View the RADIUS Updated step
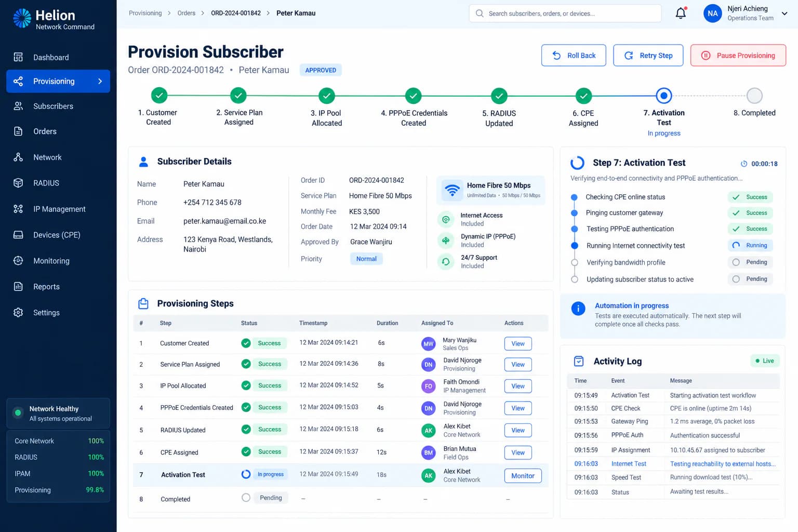Image resolution: width=798 pixels, height=532 pixels. point(518,430)
